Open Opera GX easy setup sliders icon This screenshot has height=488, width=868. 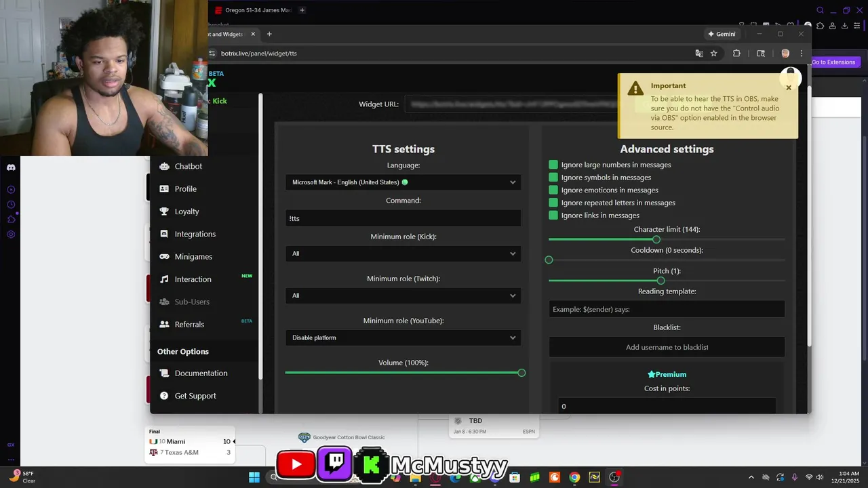(857, 26)
